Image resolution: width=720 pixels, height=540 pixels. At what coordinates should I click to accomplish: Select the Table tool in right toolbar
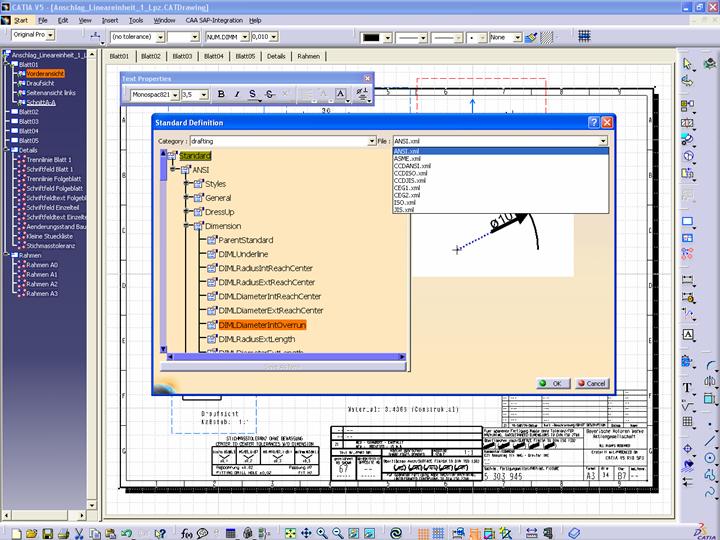[687, 421]
